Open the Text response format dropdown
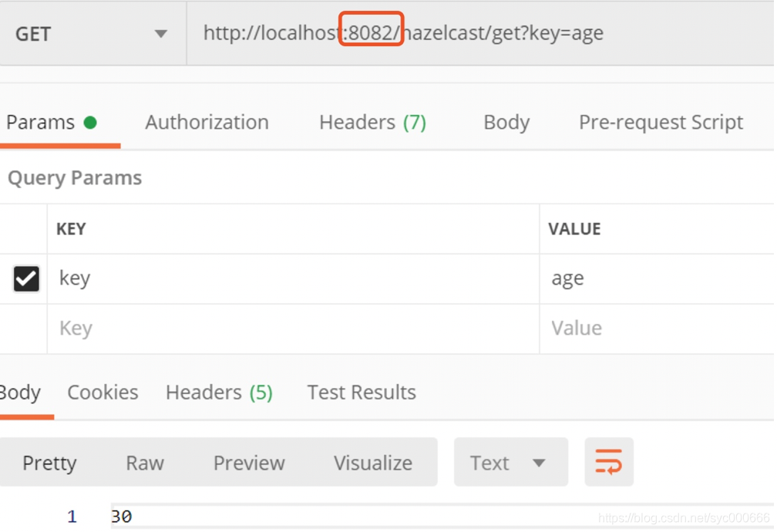 [x=510, y=462]
